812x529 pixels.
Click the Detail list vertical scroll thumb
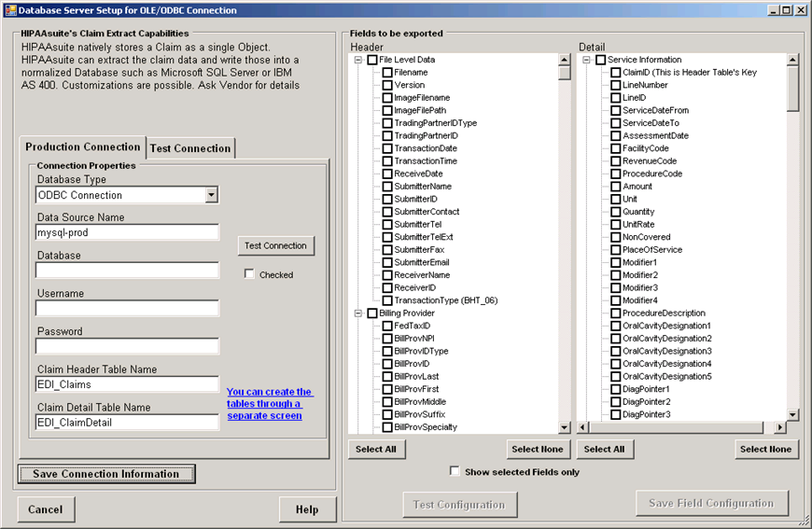[792, 89]
